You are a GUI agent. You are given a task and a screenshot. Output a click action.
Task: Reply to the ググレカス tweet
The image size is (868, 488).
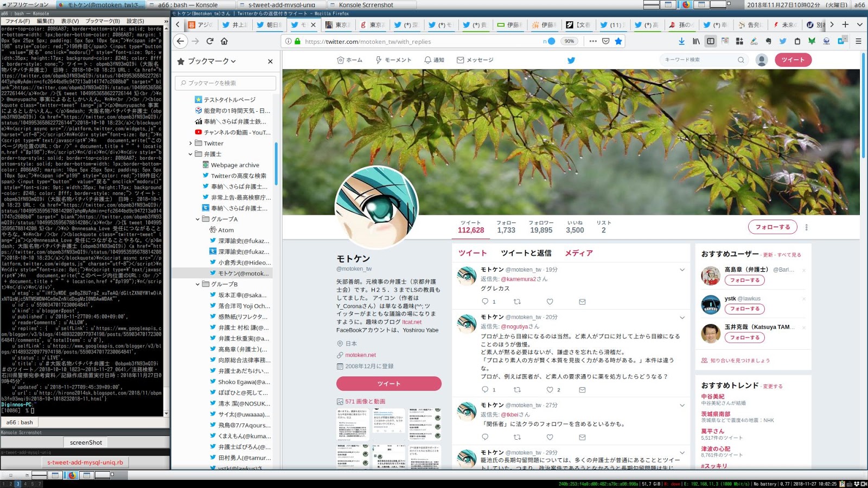pos(485,301)
